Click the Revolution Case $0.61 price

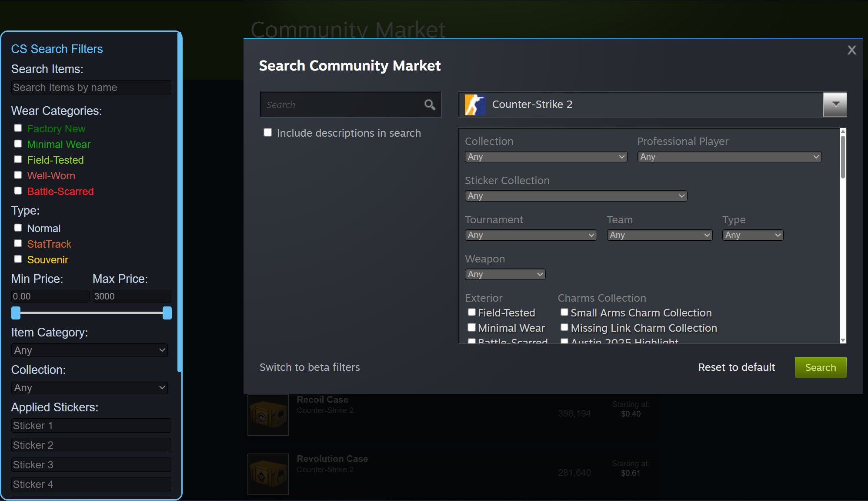pyautogui.click(x=631, y=473)
